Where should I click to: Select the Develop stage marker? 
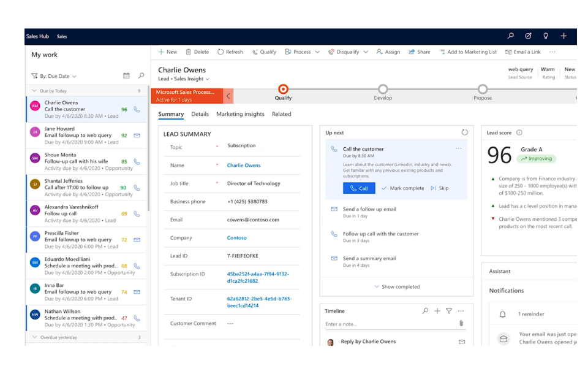(383, 90)
